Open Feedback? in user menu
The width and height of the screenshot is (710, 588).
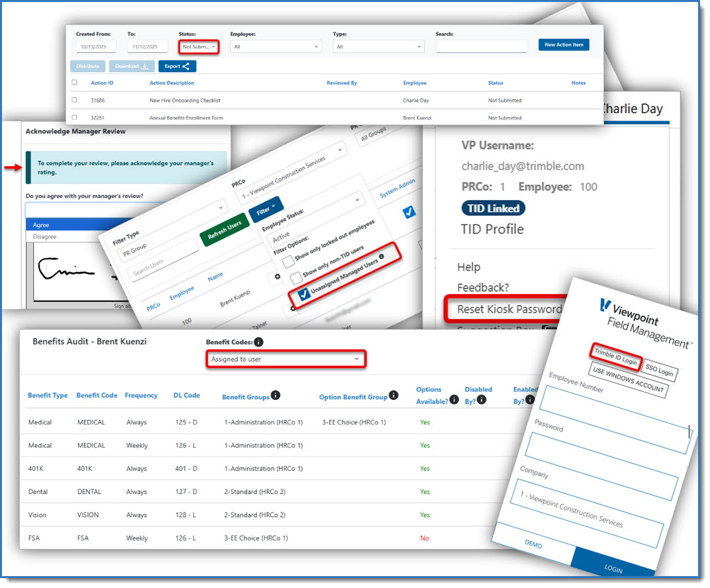483,288
